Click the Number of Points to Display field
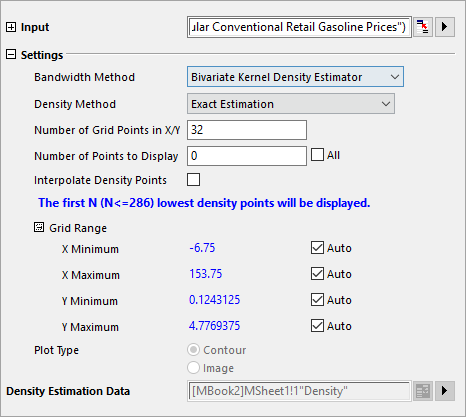Viewport: 466px width, 417px height. pyautogui.click(x=247, y=156)
